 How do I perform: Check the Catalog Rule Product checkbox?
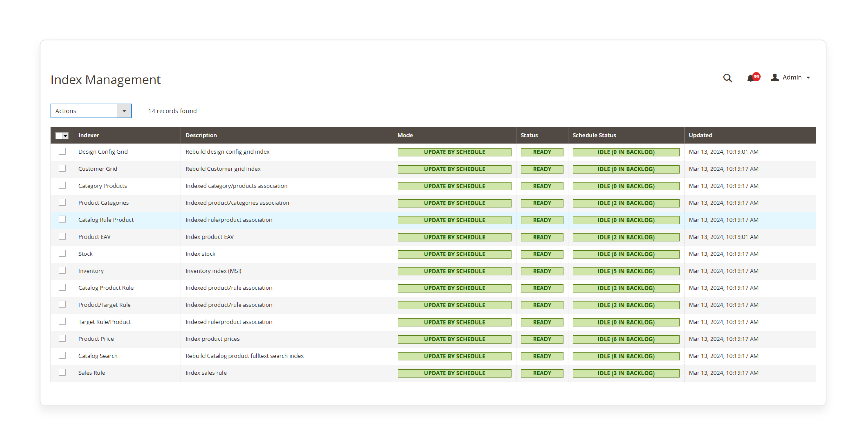[x=62, y=219]
